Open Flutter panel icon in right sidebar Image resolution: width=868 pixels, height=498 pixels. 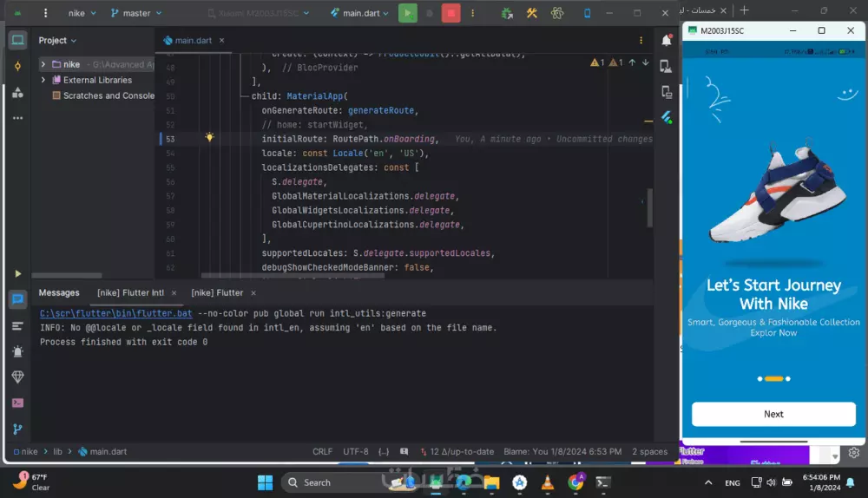[x=667, y=117]
